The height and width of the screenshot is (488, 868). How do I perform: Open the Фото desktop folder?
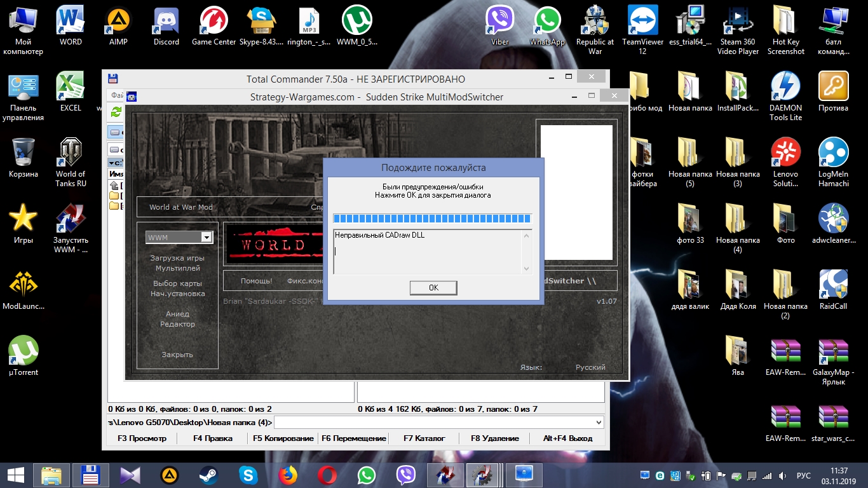point(785,224)
